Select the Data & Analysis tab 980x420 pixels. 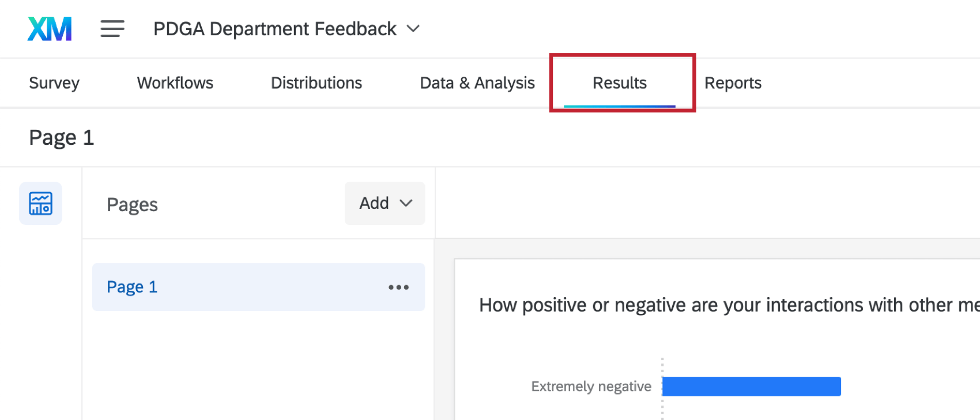(477, 83)
